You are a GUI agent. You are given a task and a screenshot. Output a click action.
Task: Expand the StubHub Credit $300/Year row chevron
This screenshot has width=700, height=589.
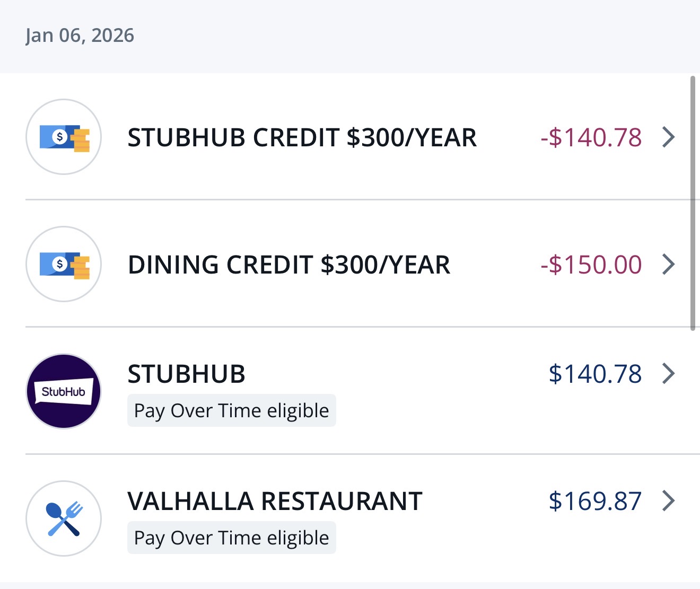(669, 137)
